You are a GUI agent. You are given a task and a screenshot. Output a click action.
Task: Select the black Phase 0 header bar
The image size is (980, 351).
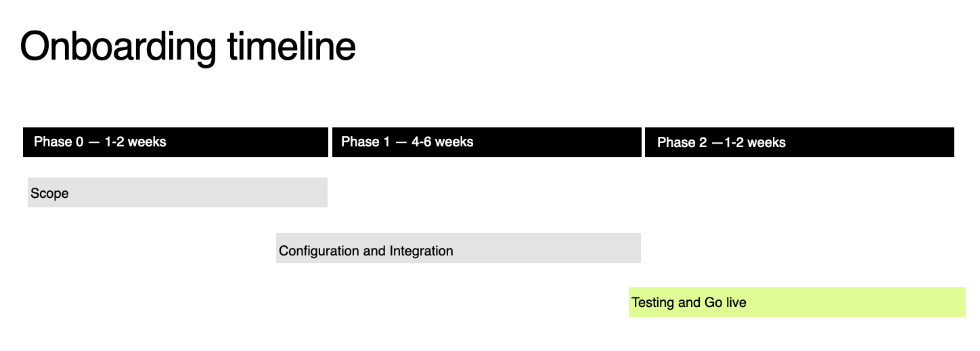click(x=175, y=142)
